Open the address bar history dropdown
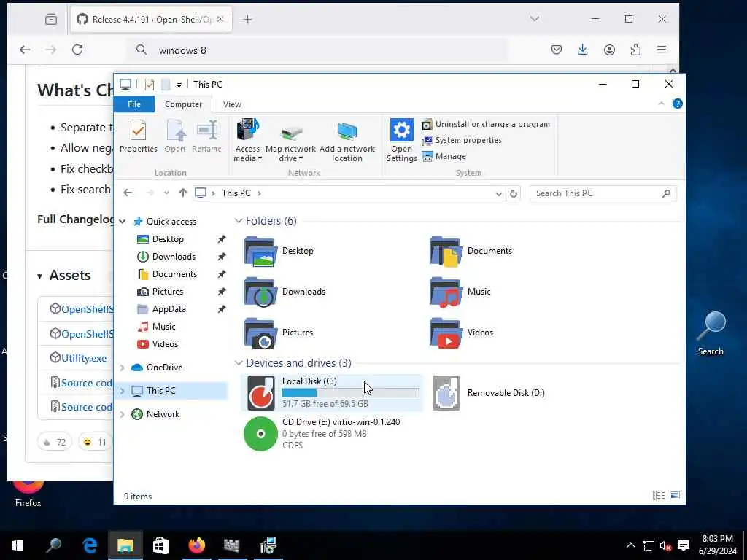747x560 pixels. coord(498,193)
